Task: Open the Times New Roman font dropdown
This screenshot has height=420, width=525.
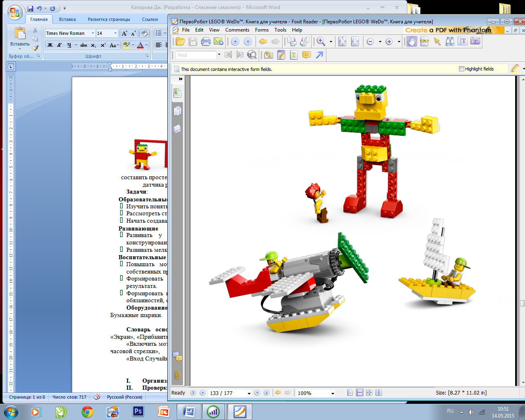Action: (x=93, y=33)
